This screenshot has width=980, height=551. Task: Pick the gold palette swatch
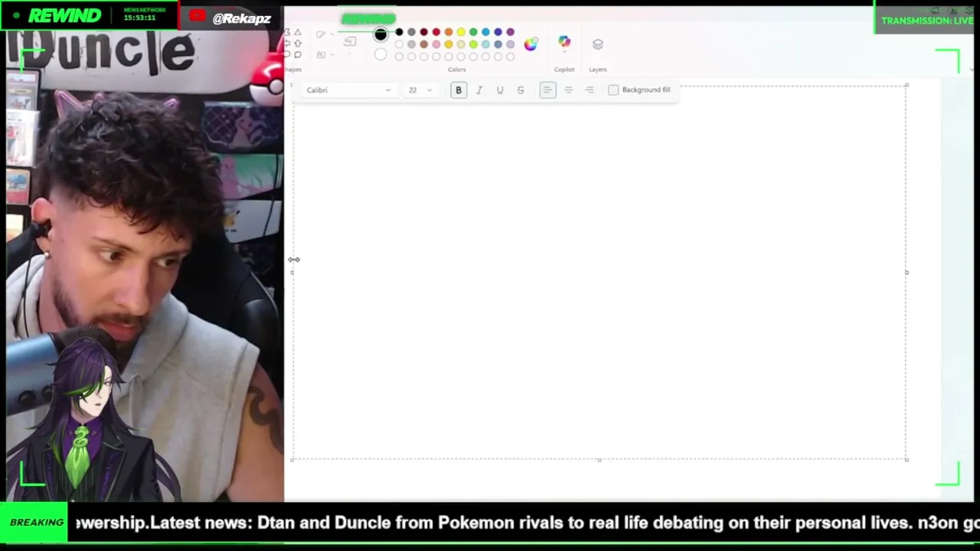click(449, 44)
